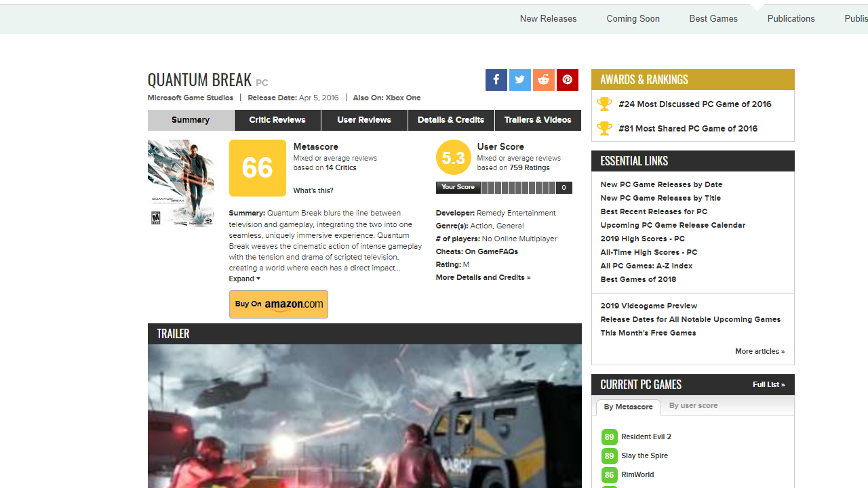The height and width of the screenshot is (488, 868).
Task: Open Publications in top navigation
Action: coord(791,18)
